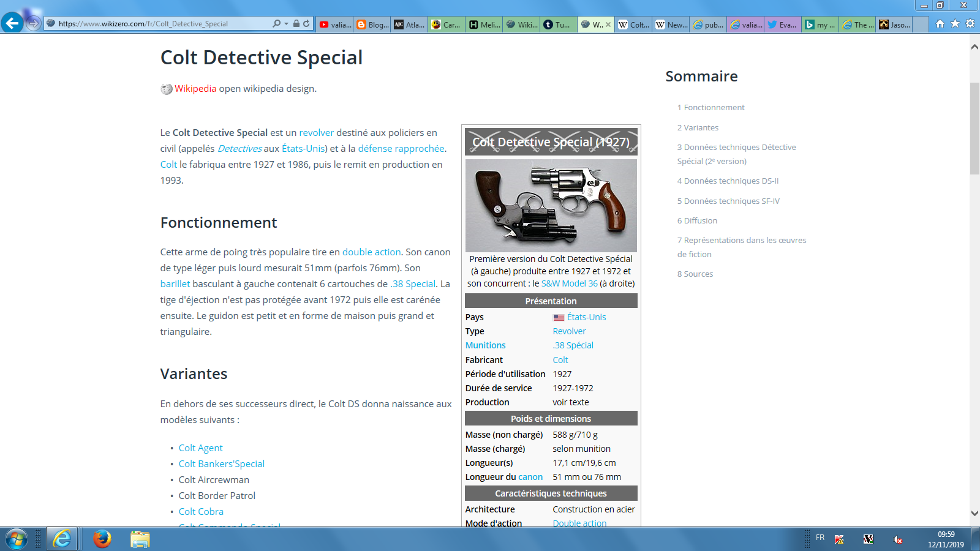Open the 'revolver' link in intro paragraph
Viewport: 980px width, 551px height.
click(x=316, y=132)
